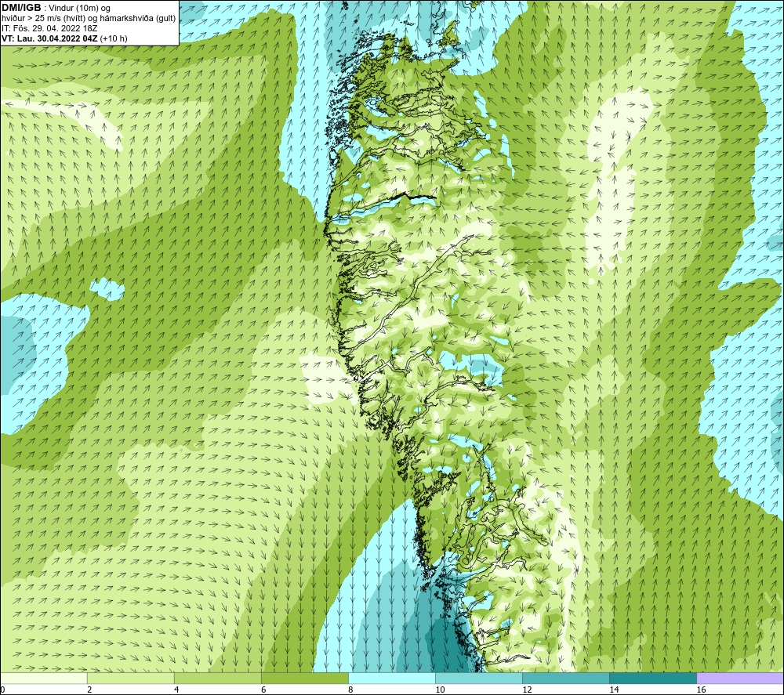This screenshot has width=784, height=695.
Task: Click the 4–6 m/s green legend swatch
Action: coord(218,678)
